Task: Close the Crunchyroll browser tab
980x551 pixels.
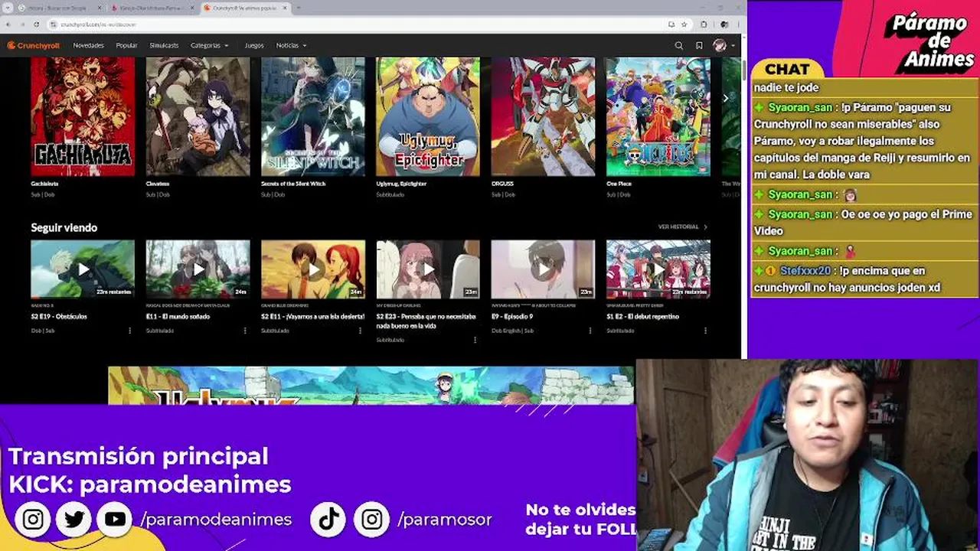Action: click(x=285, y=8)
